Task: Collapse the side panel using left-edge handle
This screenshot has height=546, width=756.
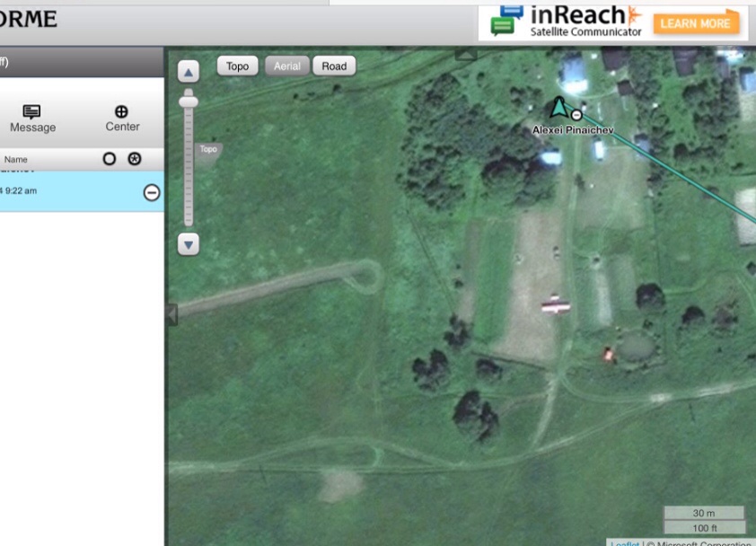Action: point(171,314)
